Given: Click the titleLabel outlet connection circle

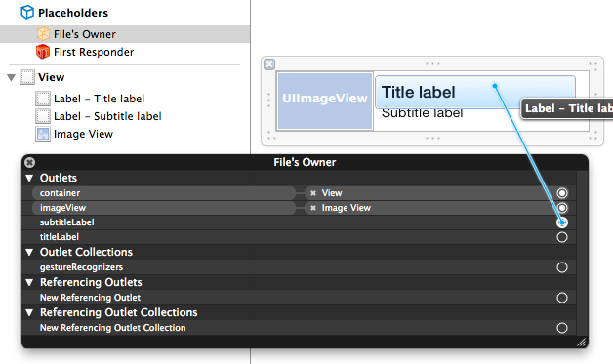Looking at the screenshot, I should pos(562,237).
